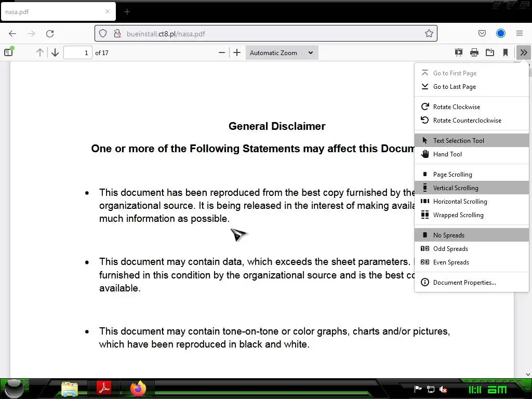Select Even Spreads option
Screen dimensions: 532x399
point(472,262)
